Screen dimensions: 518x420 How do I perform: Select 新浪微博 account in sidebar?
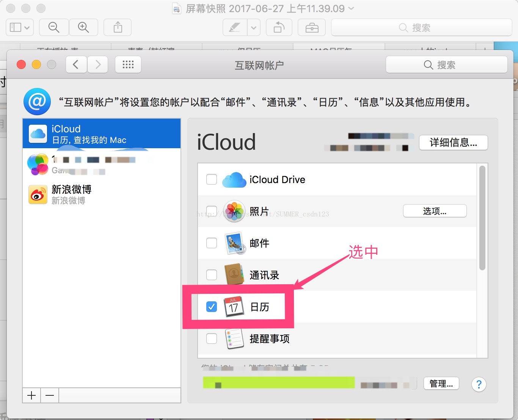point(102,194)
